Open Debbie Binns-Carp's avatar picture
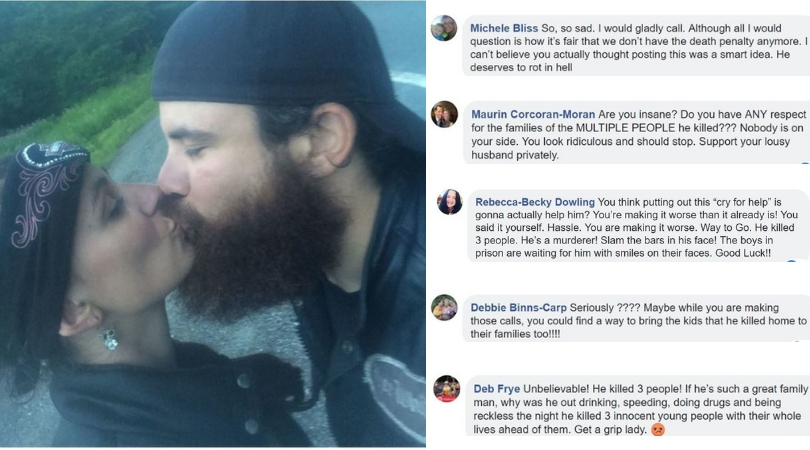 click(x=444, y=307)
